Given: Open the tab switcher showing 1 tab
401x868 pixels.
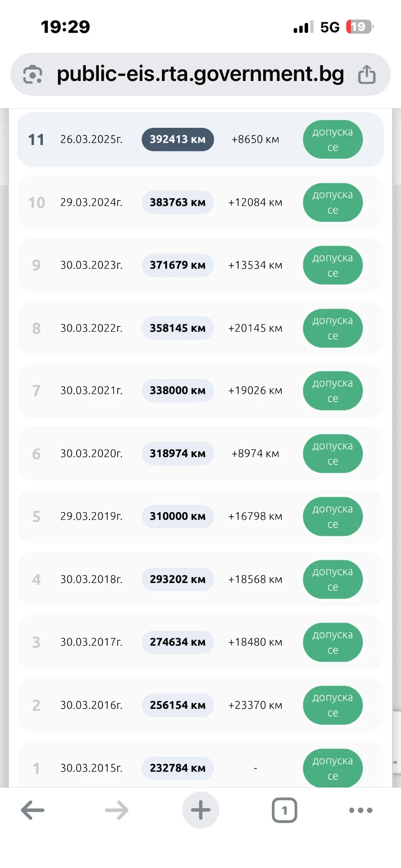Looking at the screenshot, I should click(x=284, y=810).
